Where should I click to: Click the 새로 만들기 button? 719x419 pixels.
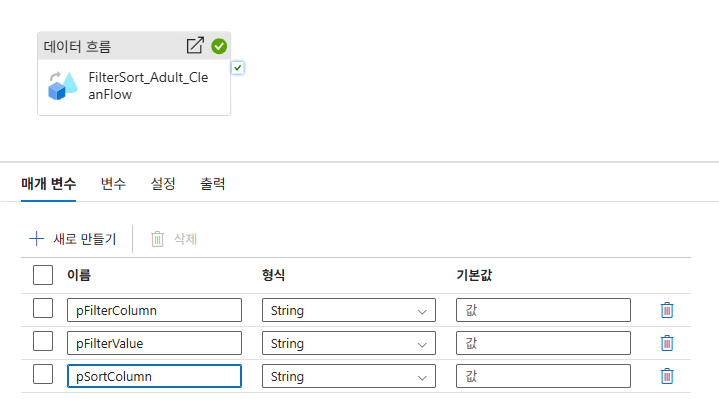73,238
